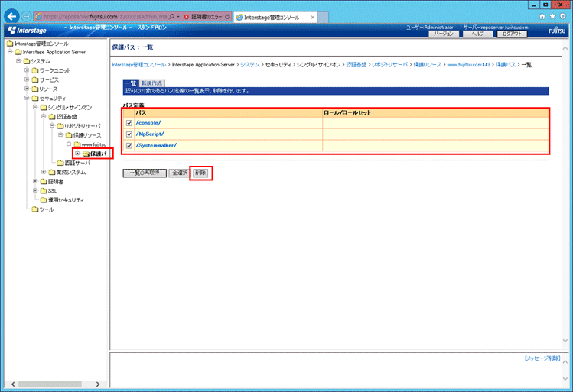Expand the 業務システム tree node

click(44, 171)
